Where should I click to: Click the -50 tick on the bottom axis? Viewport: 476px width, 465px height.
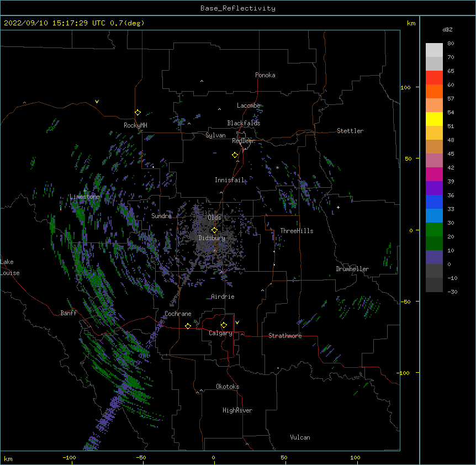click(x=141, y=457)
